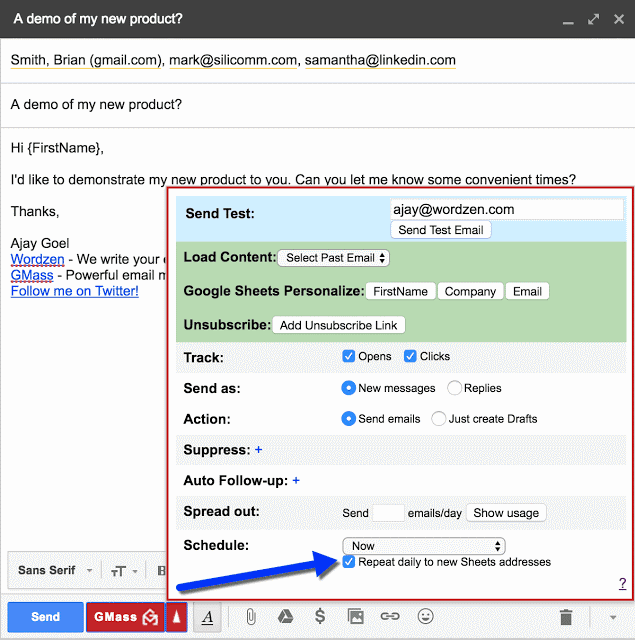
Task: Insert photo with the image icon
Action: (x=355, y=616)
